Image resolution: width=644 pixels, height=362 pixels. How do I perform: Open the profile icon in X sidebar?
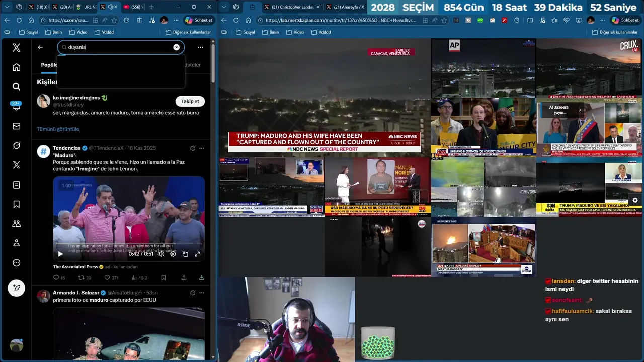coord(17,243)
